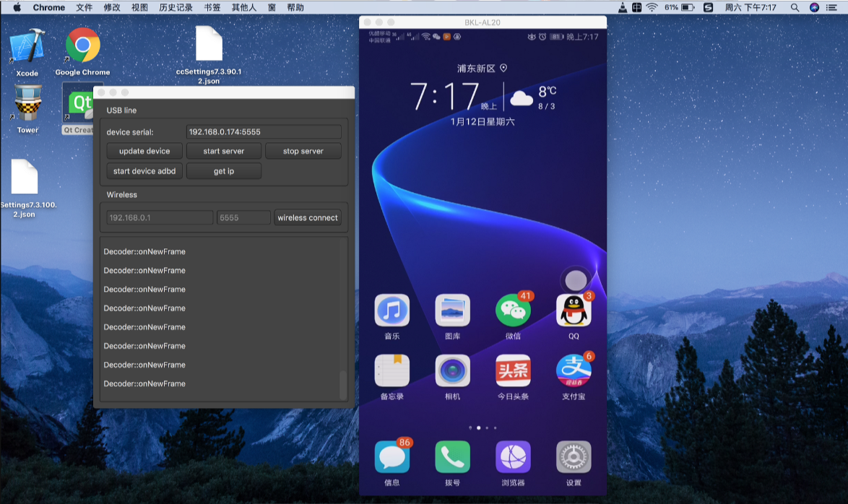Click the get ip button
The width and height of the screenshot is (848, 504).
pos(224,171)
